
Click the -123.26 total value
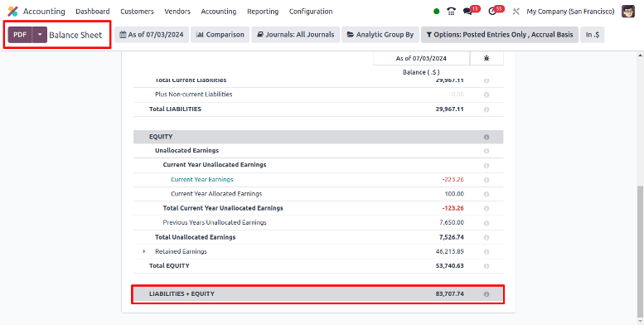(453, 208)
